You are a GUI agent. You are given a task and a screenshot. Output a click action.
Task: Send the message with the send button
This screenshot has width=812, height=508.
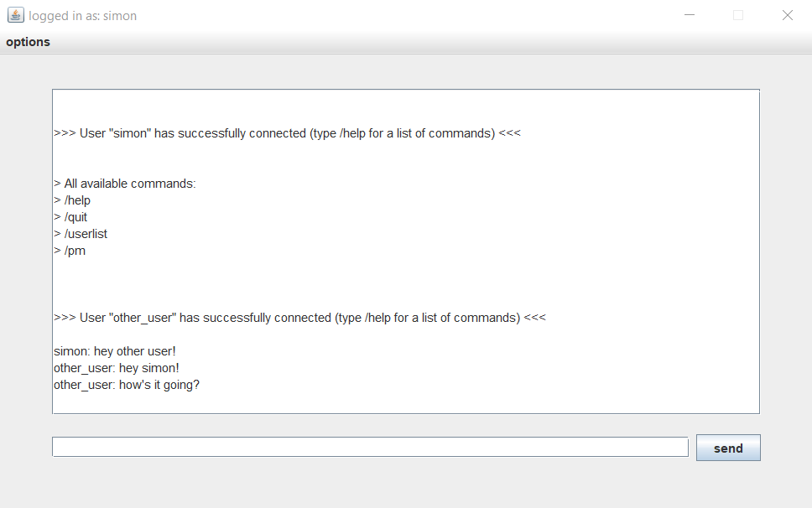(x=728, y=448)
